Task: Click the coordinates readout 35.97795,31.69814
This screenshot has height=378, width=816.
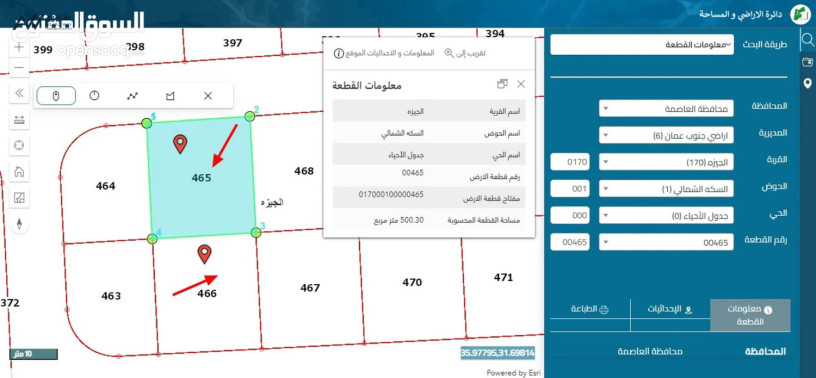Action: [498, 354]
